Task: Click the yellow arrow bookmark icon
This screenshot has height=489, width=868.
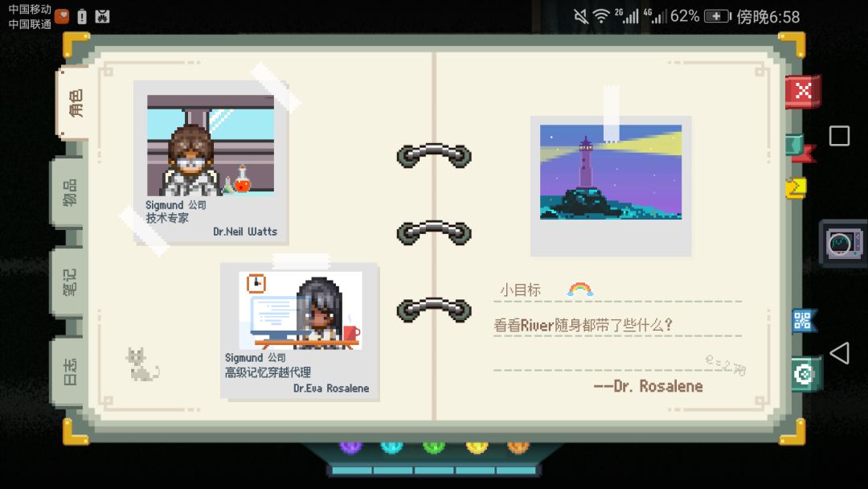Action: [x=796, y=187]
